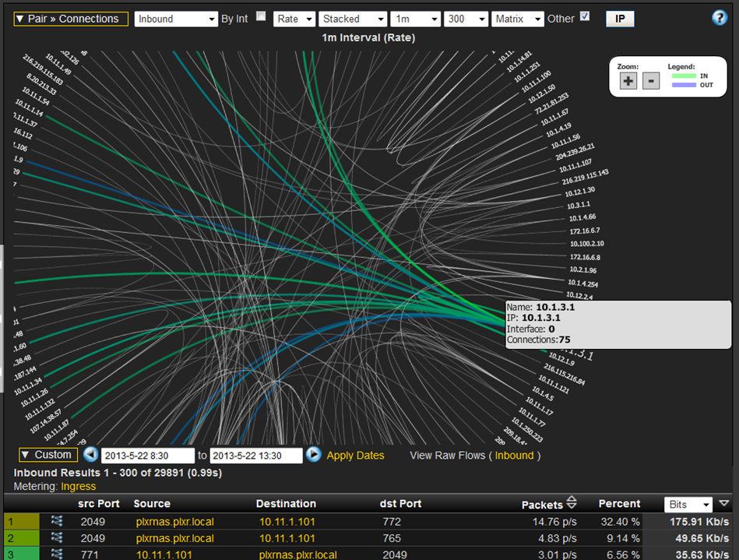Image resolution: width=739 pixels, height=560 pixels.
Task: Click the green IN legend swatch
Action: click(x=683, y=76)
